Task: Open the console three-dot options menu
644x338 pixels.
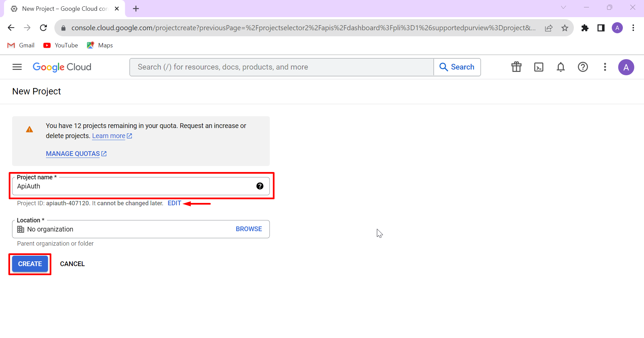Action: tap(605, 67)
